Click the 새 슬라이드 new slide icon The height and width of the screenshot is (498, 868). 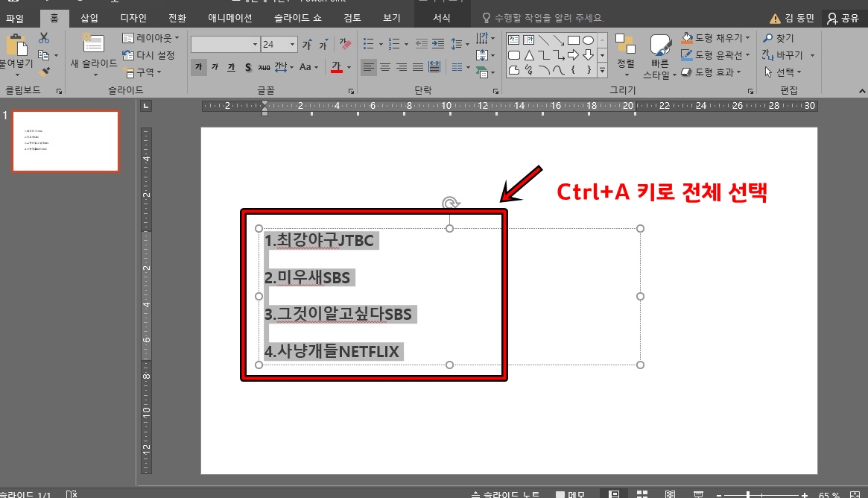pyautogui.click(x=93, y=44)
